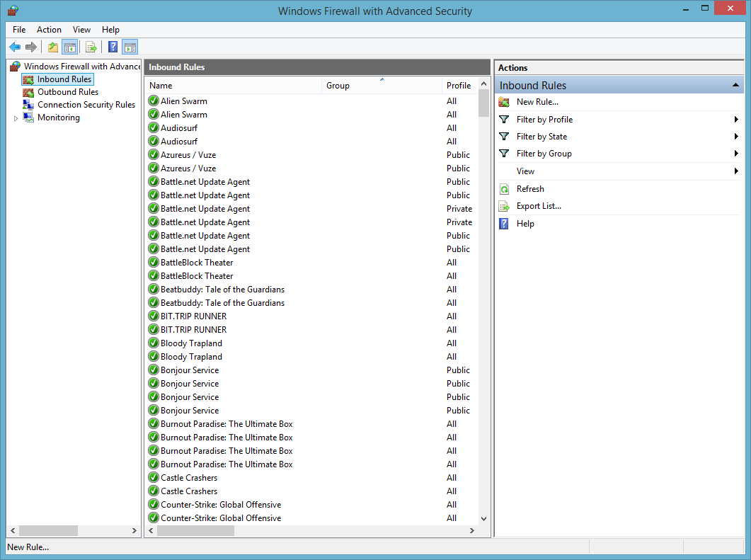751x560 pixels.
Task: Click Refresh in the Actions pane
Action: pyautogui.click(x=530, y=189)
